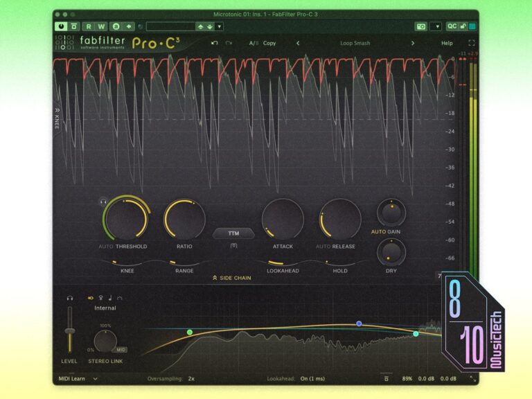This screenshot has width=532, height=399.
Task: Select the dotted arc side chain icon
Action: click(x=119, y=298)
